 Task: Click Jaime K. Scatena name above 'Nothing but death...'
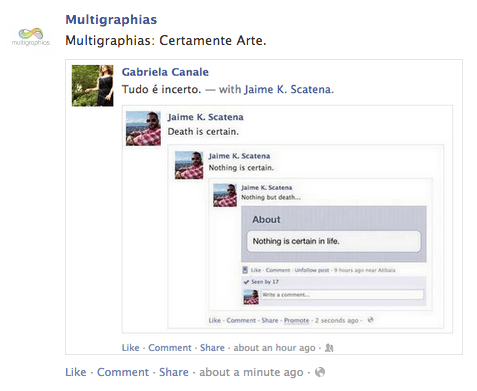click(x=267, y=188)
